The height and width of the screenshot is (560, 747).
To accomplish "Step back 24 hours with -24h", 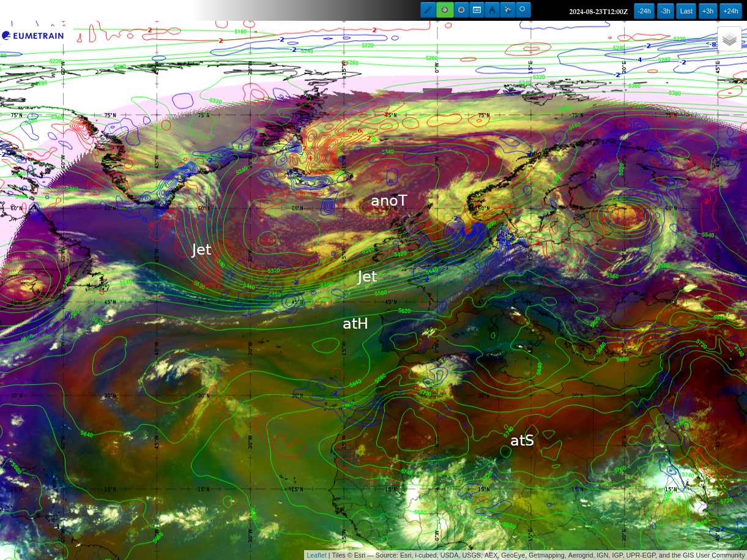I will click(644, 11).
